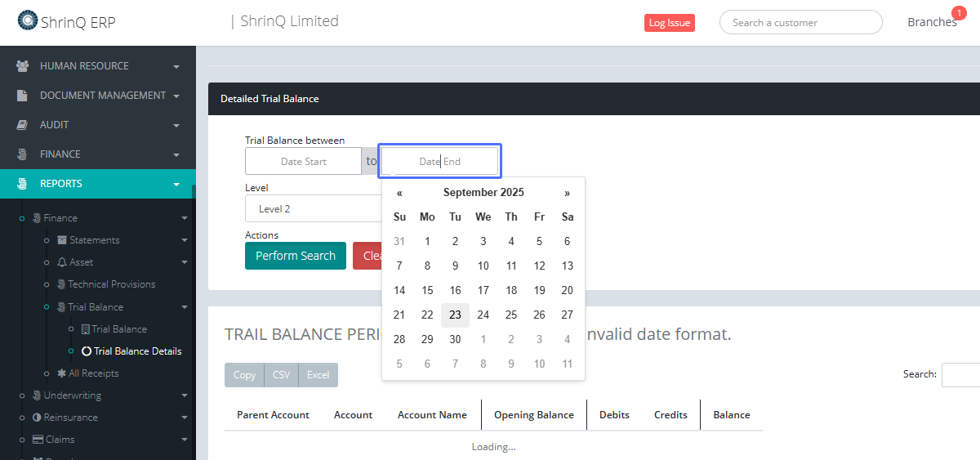Click the Claims card icon
This screenshot has width=980, height=460.
click(38, 440)
